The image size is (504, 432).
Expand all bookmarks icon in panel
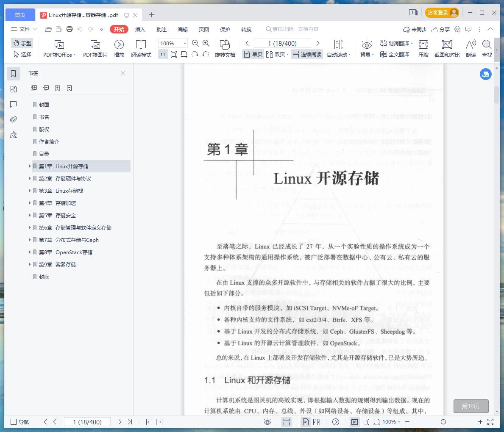click(34, 88)
